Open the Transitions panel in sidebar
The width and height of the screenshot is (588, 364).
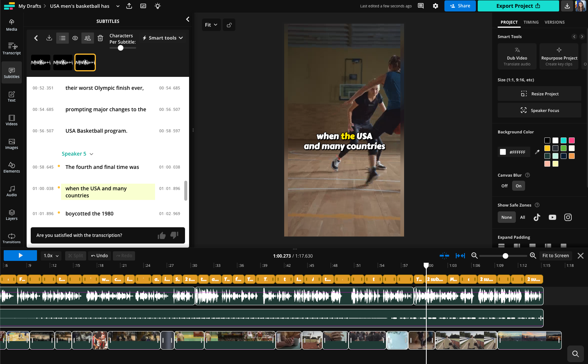[11, 238]
